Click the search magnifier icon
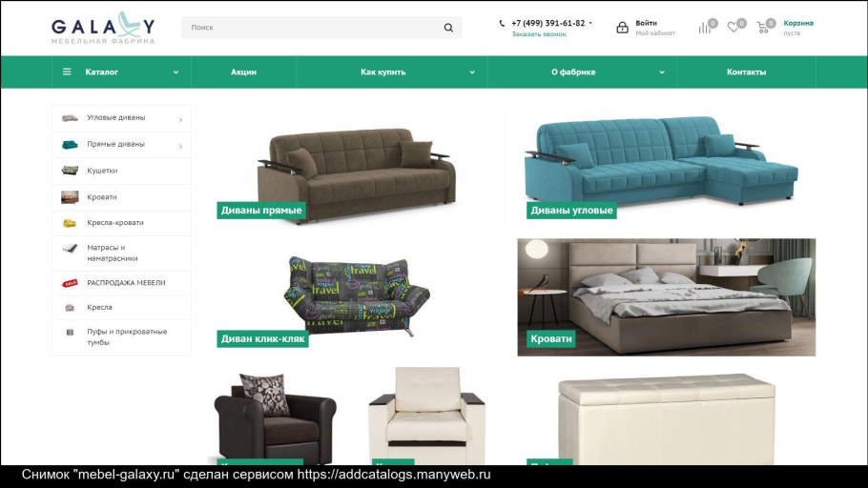The width and height of the screenshot is (868, 488). [x=448, y=27]
